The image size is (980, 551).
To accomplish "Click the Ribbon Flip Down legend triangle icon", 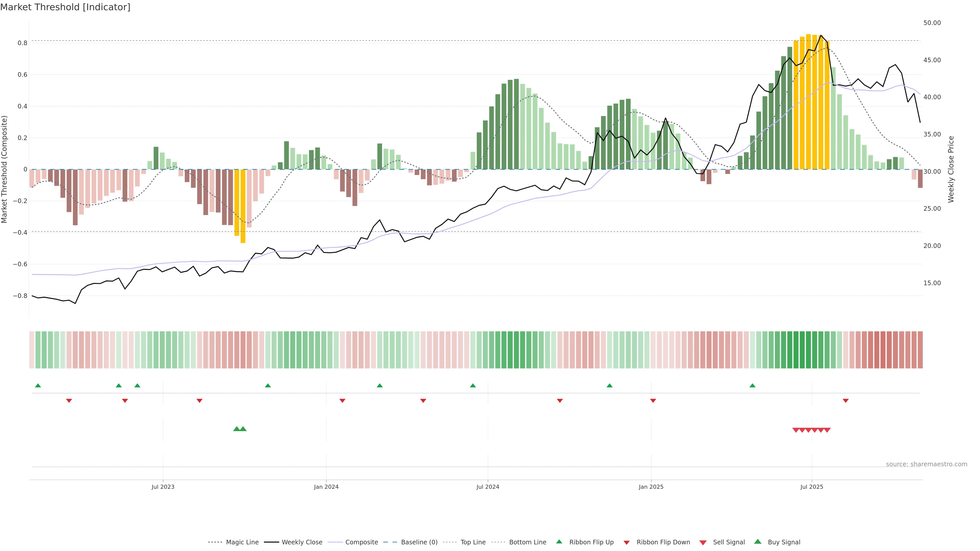I will pyautogui.click(x=627, y=543).
